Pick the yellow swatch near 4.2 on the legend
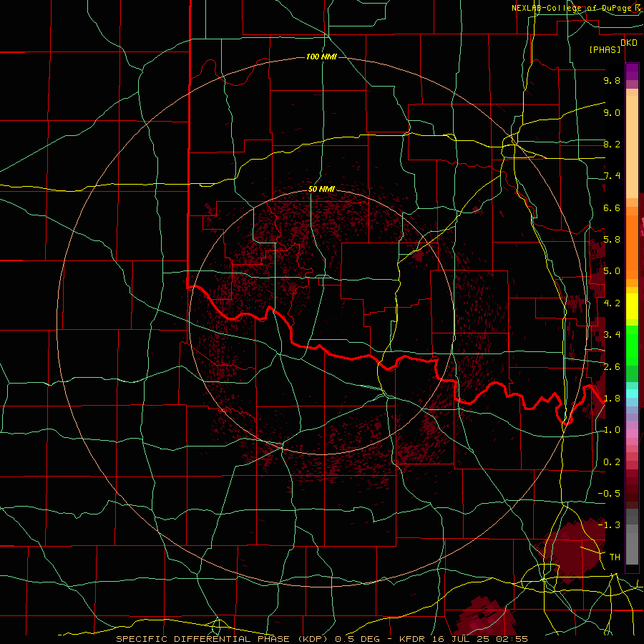The height and width of the screenshot is (644, 644). pos(632,306)
